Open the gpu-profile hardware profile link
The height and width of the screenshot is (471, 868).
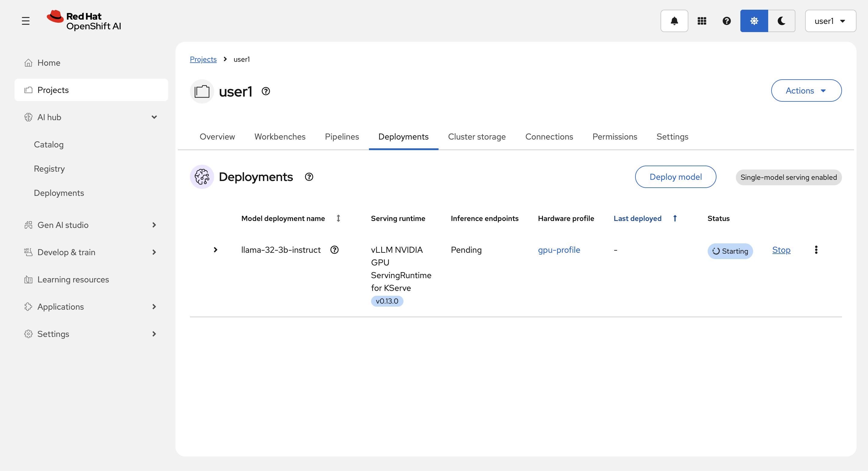(559, 250)
